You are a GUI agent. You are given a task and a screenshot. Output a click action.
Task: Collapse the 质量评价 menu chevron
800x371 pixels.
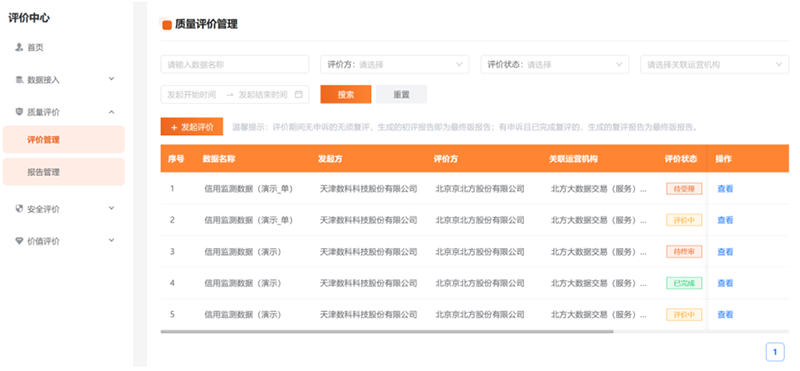tap(112, 112)
